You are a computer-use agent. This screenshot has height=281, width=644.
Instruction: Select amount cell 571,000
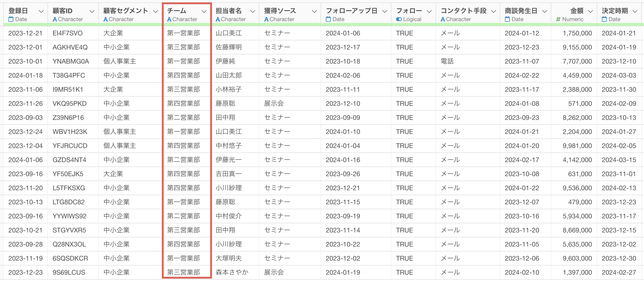[580, 103]
